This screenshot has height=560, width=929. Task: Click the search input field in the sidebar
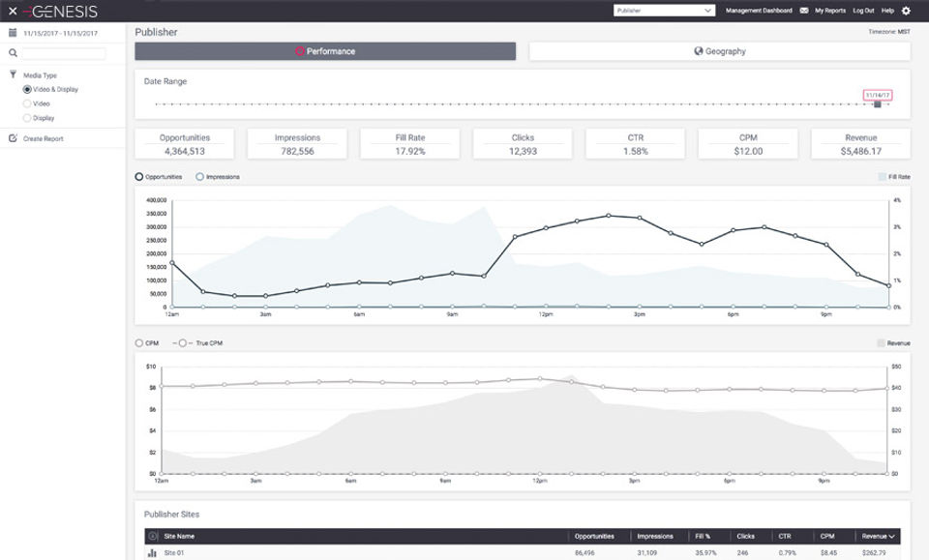[x=64, y=53]
